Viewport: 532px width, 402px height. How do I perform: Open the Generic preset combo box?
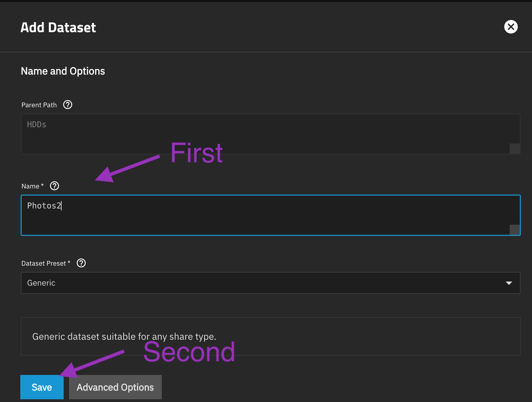tap(264, 283)
